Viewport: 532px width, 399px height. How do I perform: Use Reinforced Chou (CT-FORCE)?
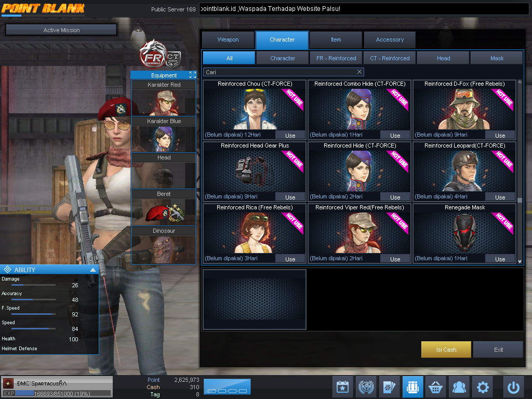tap(290, 135)
